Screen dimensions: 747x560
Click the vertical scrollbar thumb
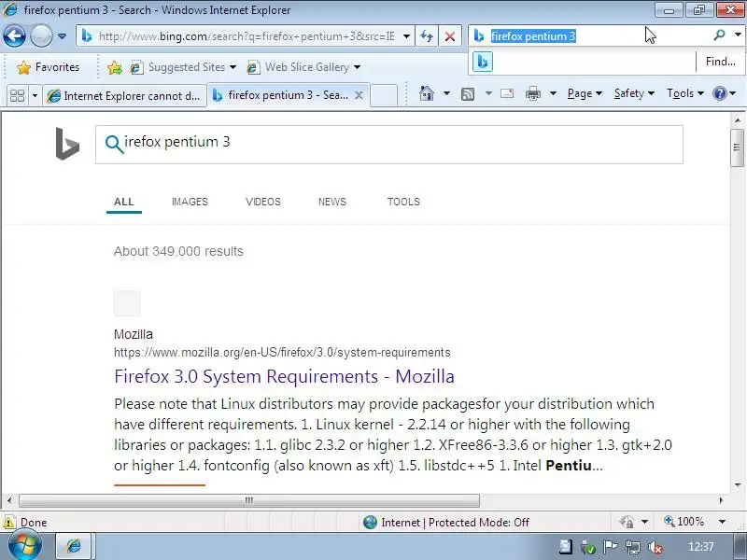[737, 147]
